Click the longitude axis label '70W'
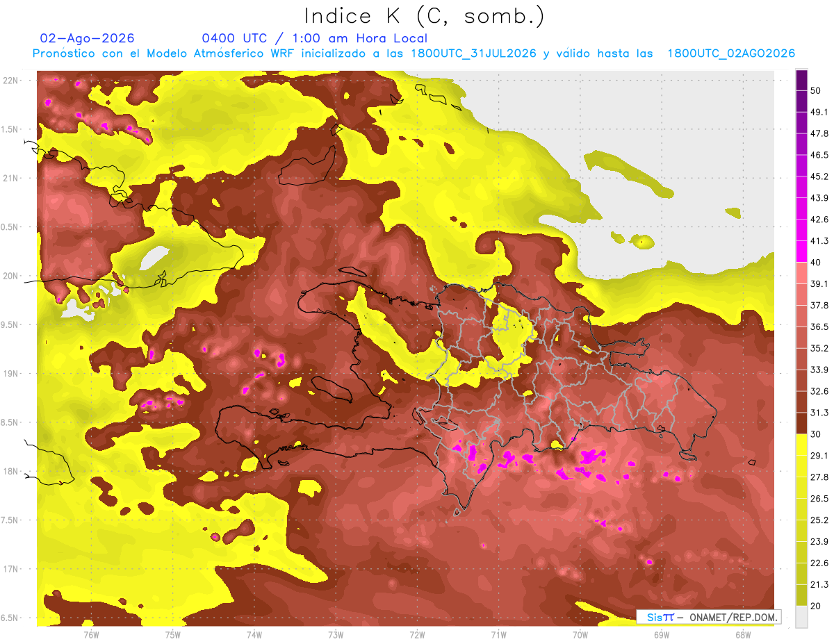Viewport: 834px width, 644px height. [x=580, y=634]
